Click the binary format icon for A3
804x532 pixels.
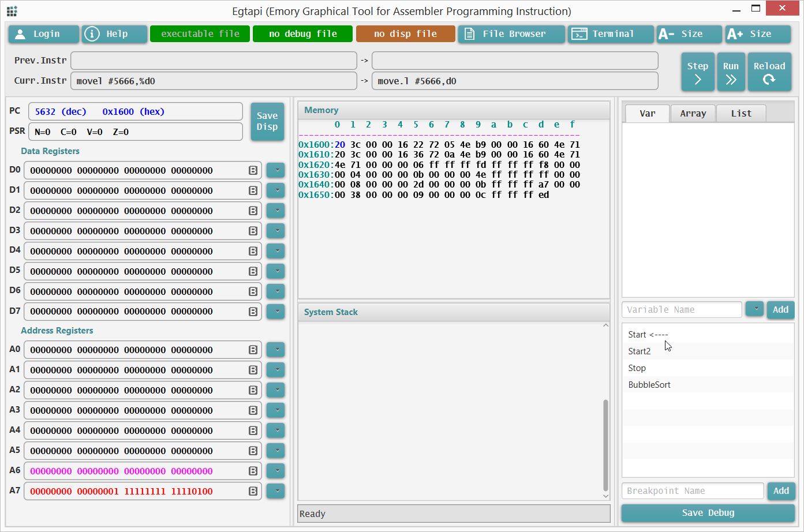pos(253,410)
